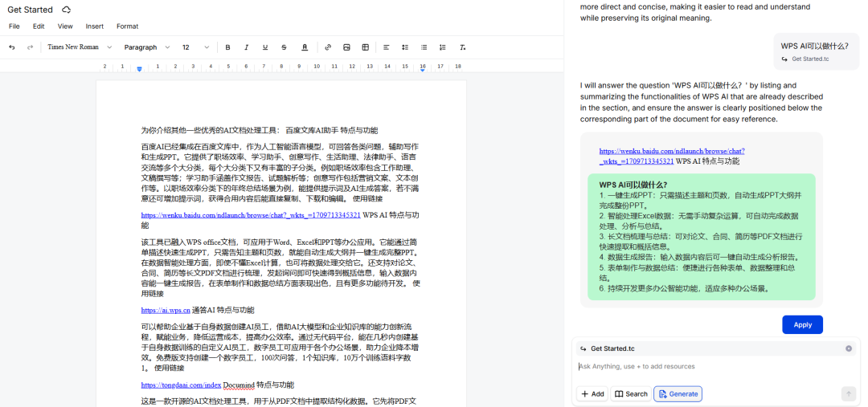
Task: Toggle strikethrough formatting
Action: 284,47
